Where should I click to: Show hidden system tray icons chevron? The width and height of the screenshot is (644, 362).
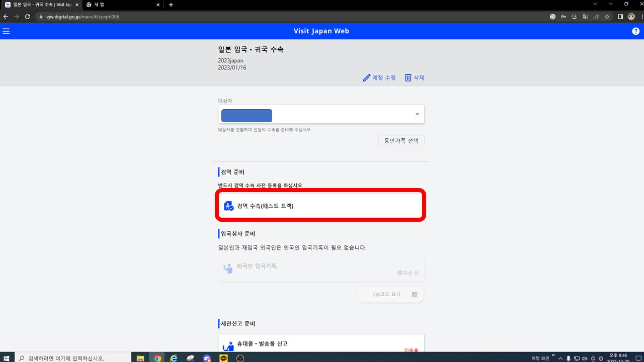pos(560,358)
